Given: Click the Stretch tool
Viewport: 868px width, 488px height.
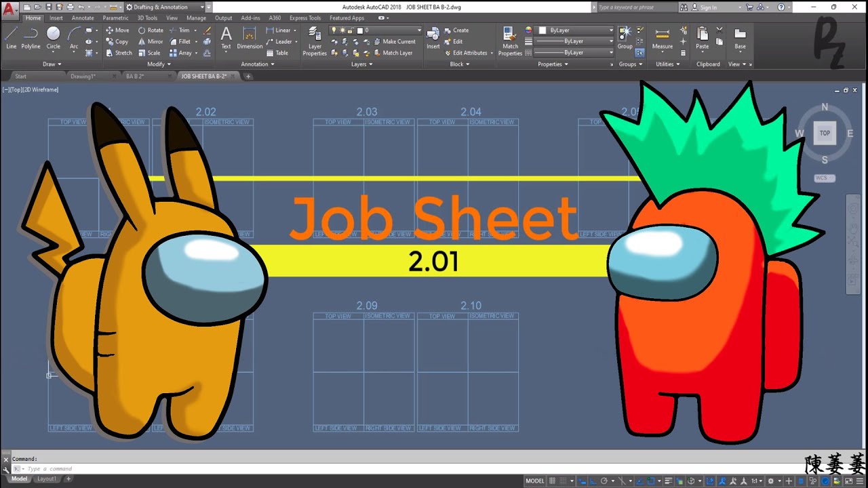Looking at the screenshot, I should pyautogui.click(x=119, y=53).
